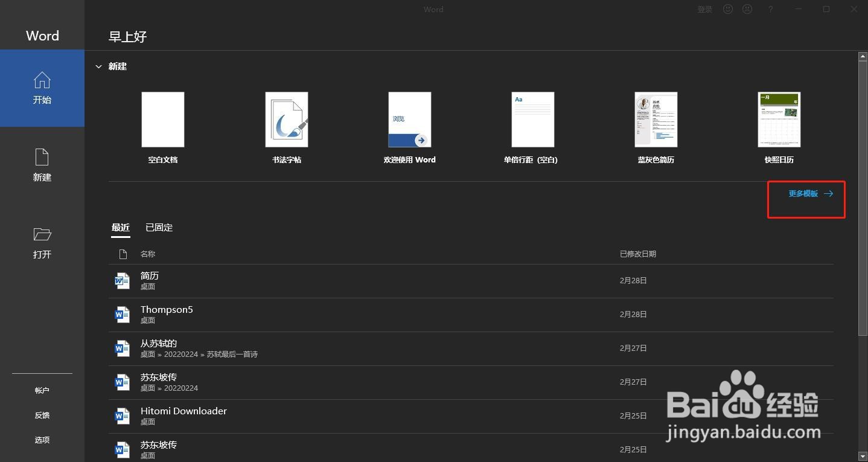Sort by the 已修改日期 column header
Image resolution: width=868 pixels, height=462 pixels.
coord(638,254)
